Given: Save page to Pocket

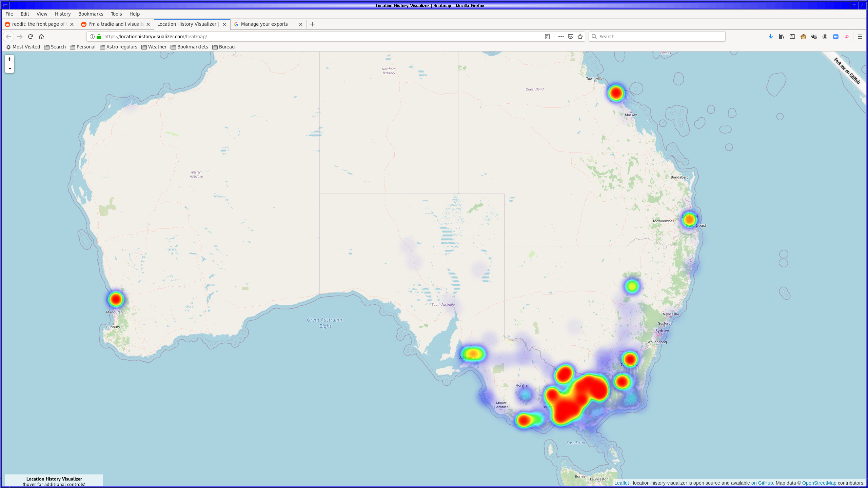Looking at the screenshot, I should click(x=571, y=37).
